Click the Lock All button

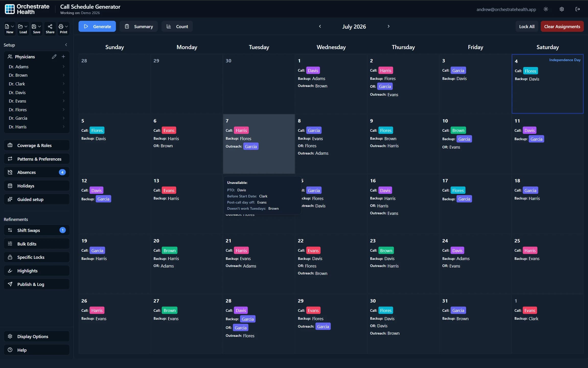point(527,26)
